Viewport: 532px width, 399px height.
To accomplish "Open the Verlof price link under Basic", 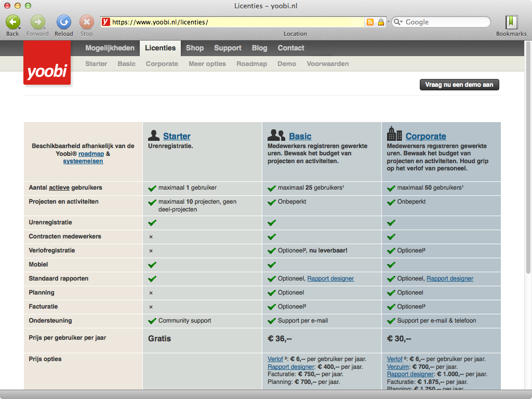I will click(275, 359).
